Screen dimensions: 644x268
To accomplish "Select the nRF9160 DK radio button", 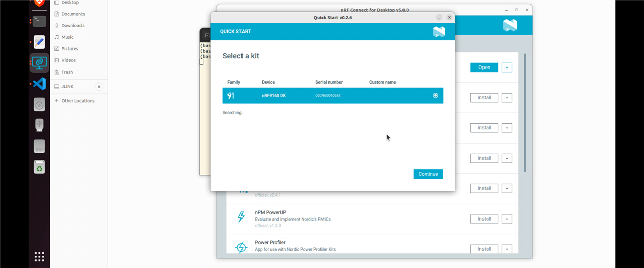I will click(435, 95).
